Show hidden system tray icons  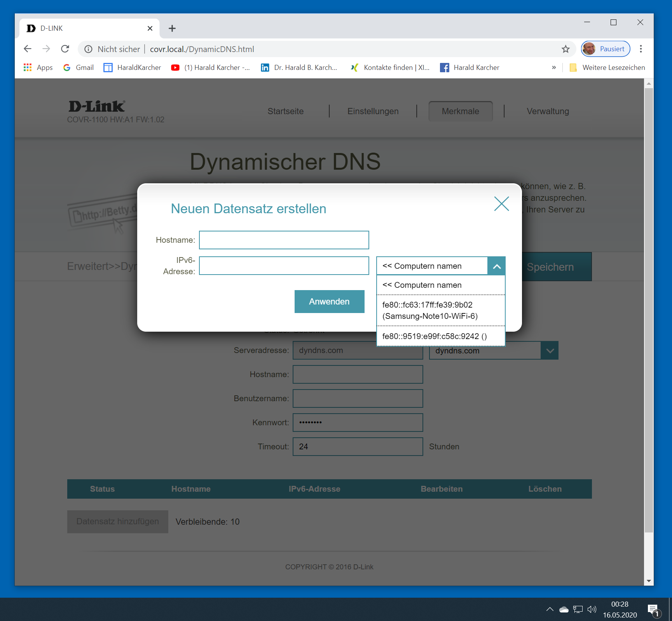(550, 609)
